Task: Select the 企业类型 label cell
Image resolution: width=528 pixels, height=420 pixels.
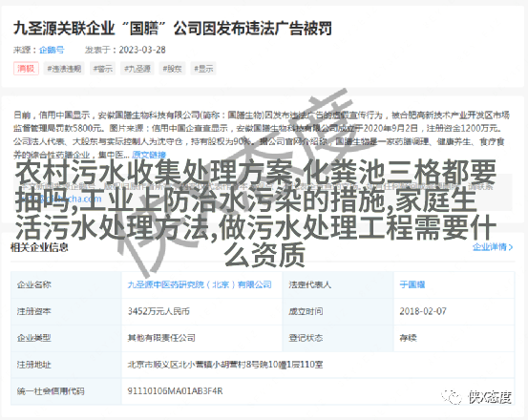Action: tap(66, 338)
